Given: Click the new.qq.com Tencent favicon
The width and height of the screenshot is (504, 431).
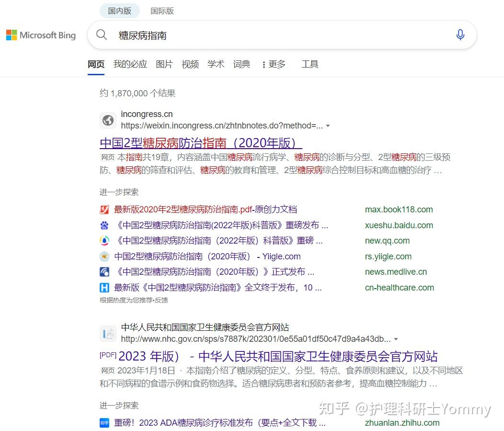Looking at the screenshot, I should (x=104, y=241).
